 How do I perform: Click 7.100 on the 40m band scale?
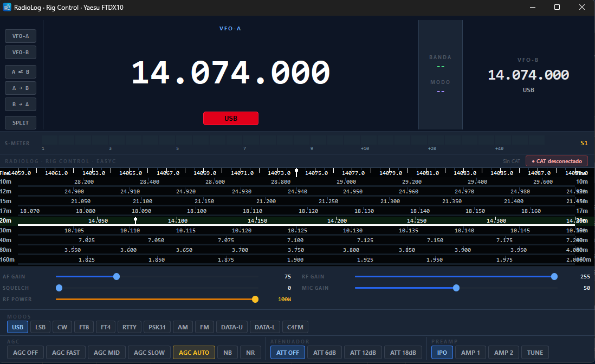coord(295,240)
